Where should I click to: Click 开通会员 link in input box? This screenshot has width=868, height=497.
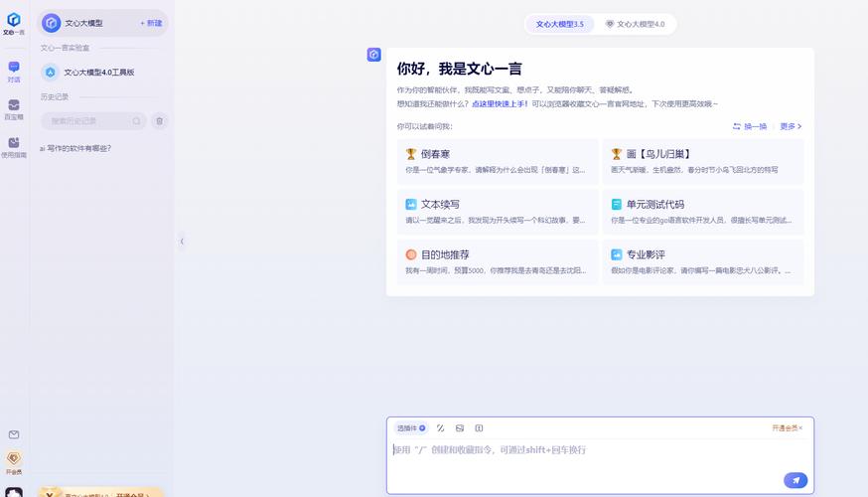pyautogui.click(x=785, y=427)
